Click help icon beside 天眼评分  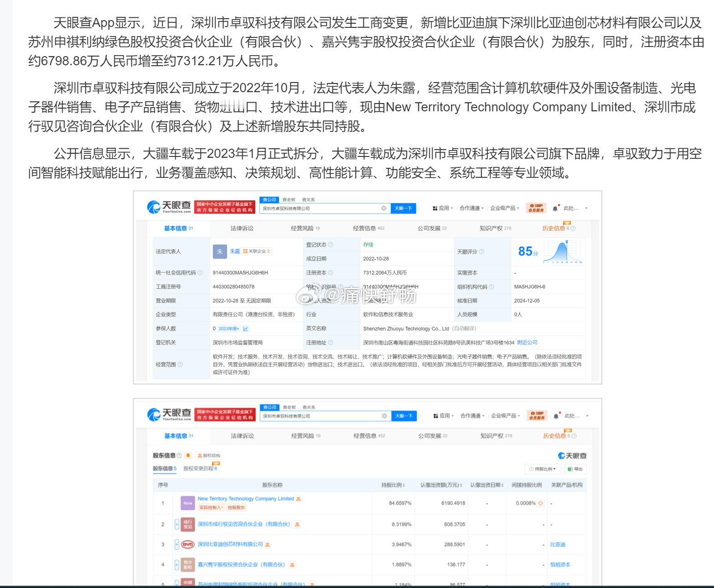click(x=481, y=252)
